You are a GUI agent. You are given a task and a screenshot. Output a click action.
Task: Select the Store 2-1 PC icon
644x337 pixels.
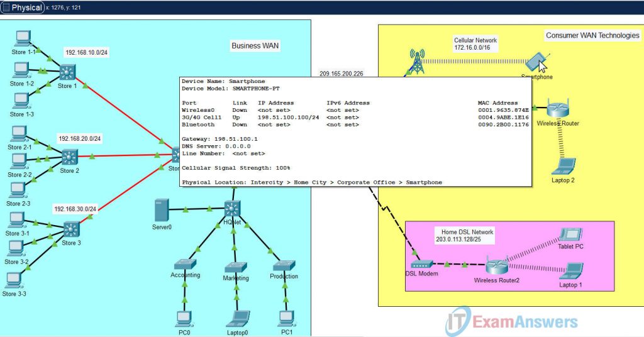(x=18, y=134)
